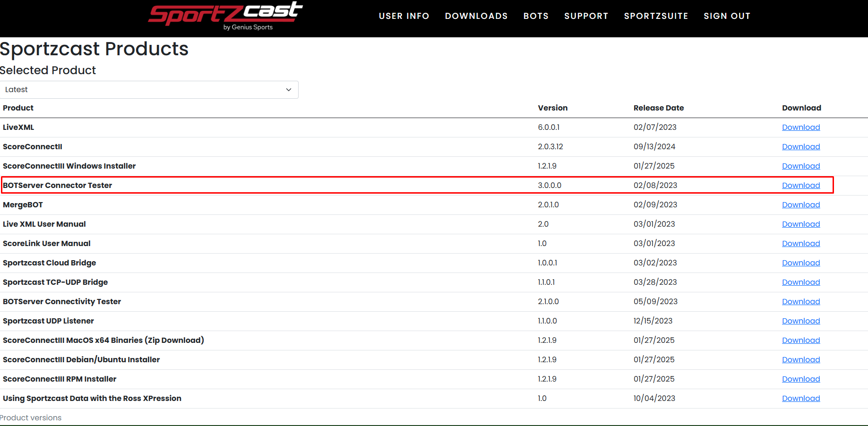Viewport: 868px width, 426px height.
Task: Select the LiveXML product name
Action: (x=18, y=127)
